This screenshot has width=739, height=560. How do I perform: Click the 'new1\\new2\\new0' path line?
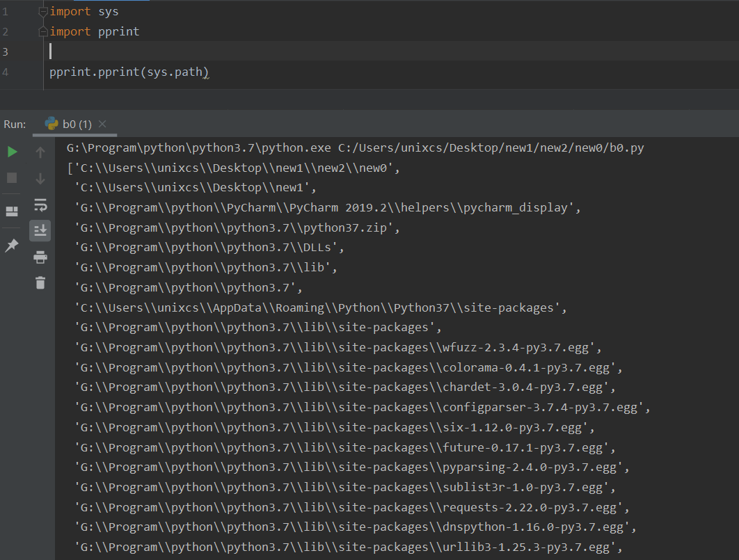pos(234,168)
